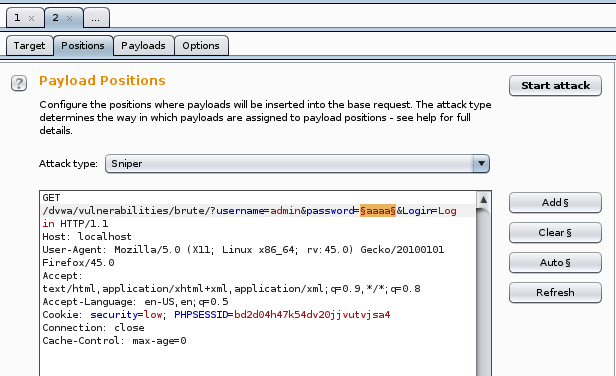The image size is (616, 376).
Task: Click the Accept: header label
Action: pyautogui.click(x=62, y=275)
